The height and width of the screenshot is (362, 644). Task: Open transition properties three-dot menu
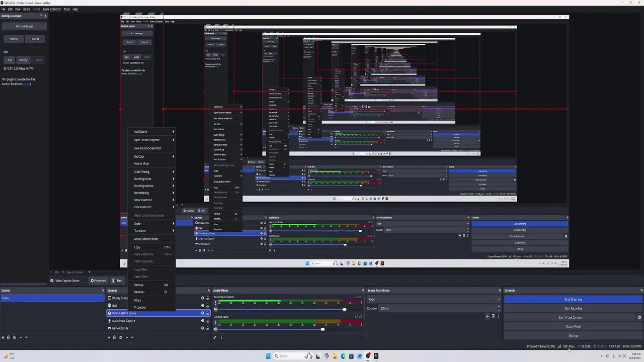coord(499,316)
